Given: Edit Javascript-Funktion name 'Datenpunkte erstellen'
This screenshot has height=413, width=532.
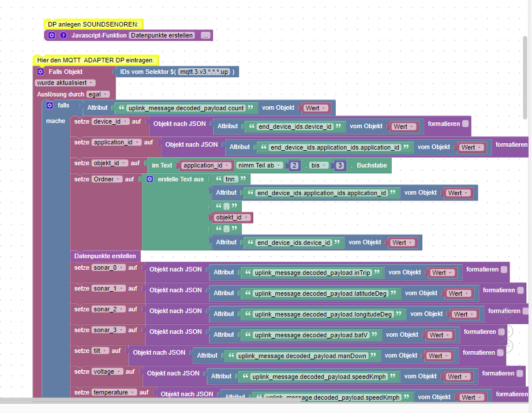Looking at the screenshot, I should tap(162, 35).
